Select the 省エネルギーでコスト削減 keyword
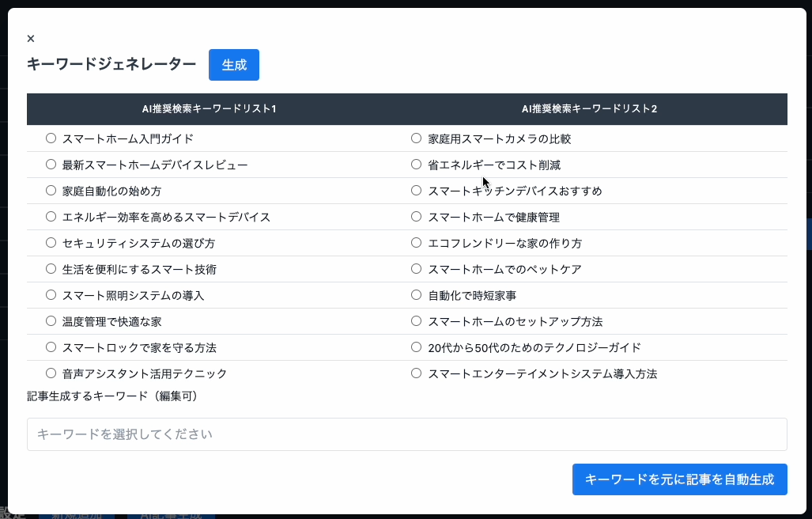The height and width of the screenshot is (519, 812). pyautogui.click(x=416, y=164)
